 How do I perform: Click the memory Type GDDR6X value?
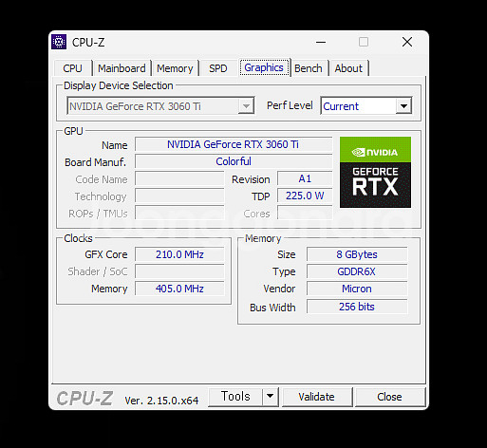click(357, 271)
